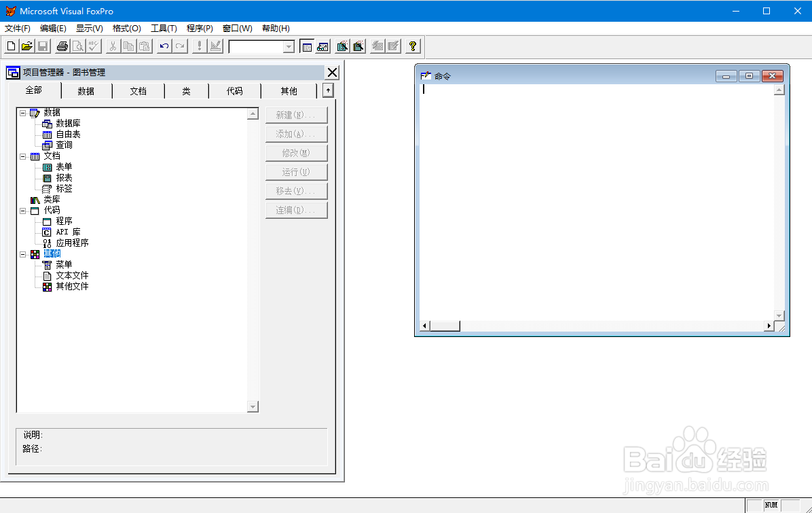Click the AutoReport wizard icon
Image resolution: width=812 pixels, height=513 pixels.
[394, 46]
